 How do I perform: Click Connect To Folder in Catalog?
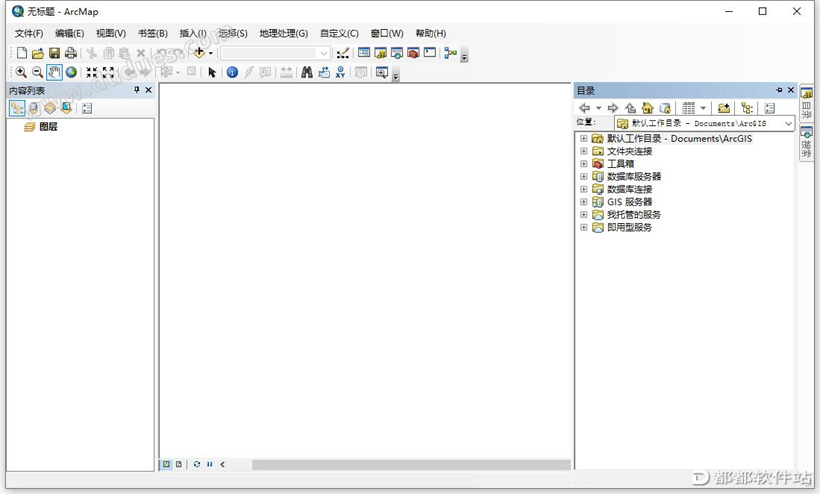(x=724, y=108)
